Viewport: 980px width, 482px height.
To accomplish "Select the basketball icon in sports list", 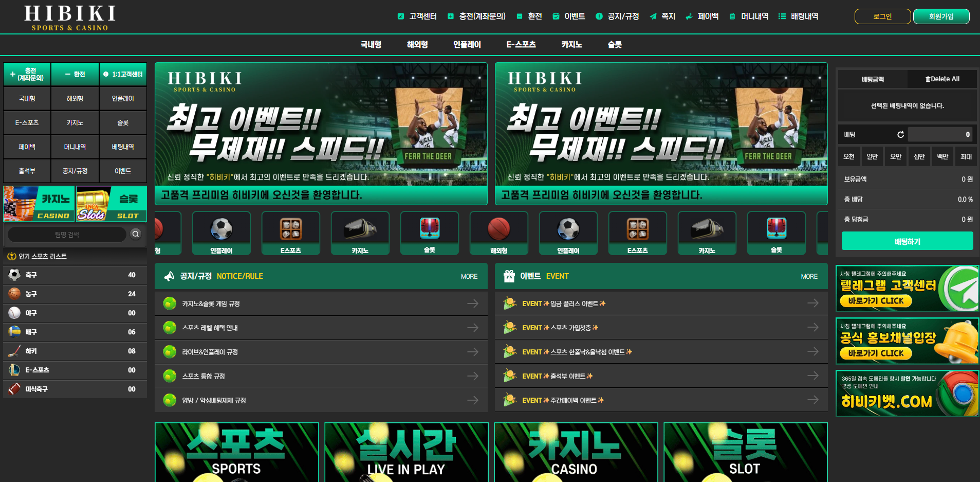I will click(14, 294).
